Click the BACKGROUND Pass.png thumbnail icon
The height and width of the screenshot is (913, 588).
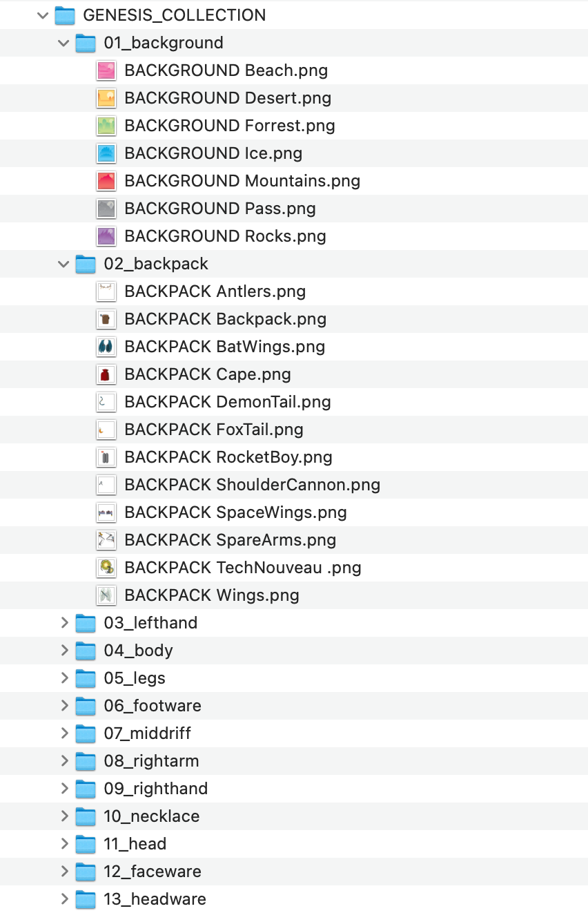tap(106, 209)
